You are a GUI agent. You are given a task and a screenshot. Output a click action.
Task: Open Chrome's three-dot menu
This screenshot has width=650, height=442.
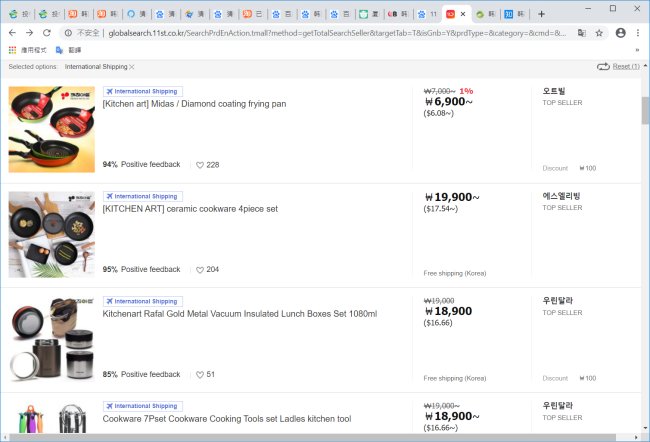(x=638, y=33)
